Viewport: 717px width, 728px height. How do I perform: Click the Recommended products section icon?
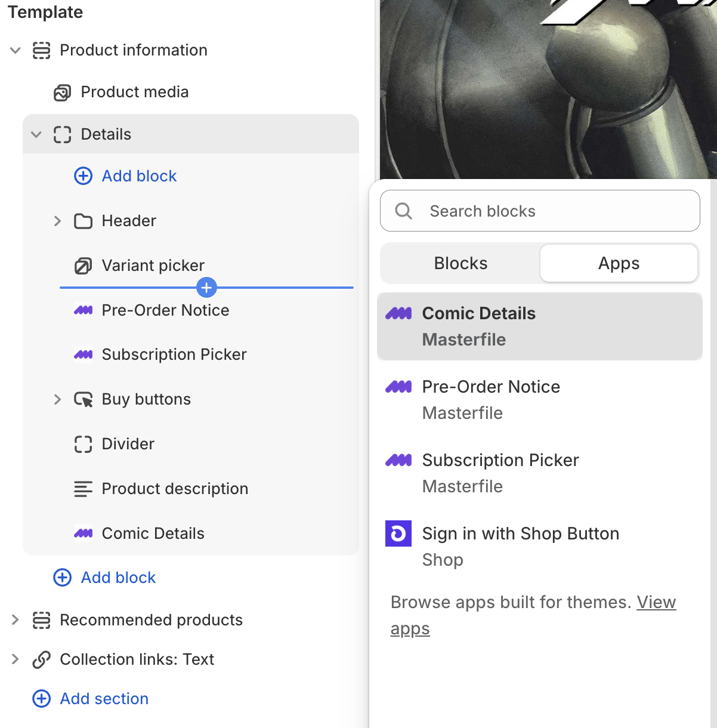tap(41, 621)
